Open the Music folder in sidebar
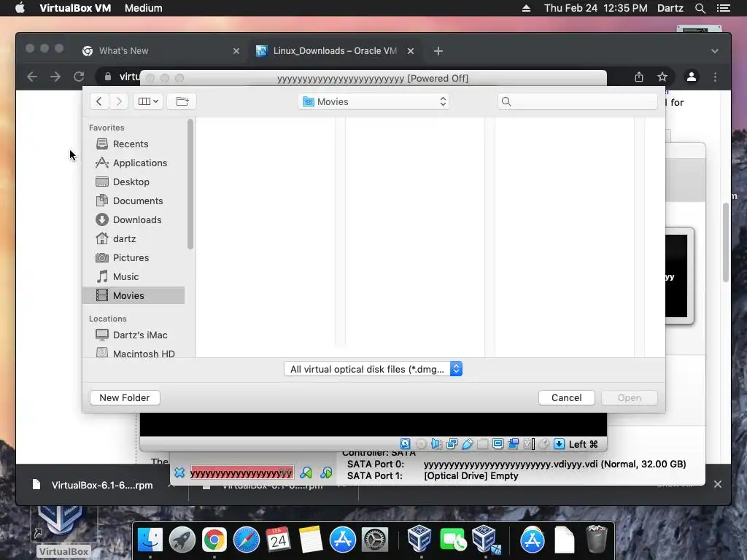The image size is (747, 560). 133,276
